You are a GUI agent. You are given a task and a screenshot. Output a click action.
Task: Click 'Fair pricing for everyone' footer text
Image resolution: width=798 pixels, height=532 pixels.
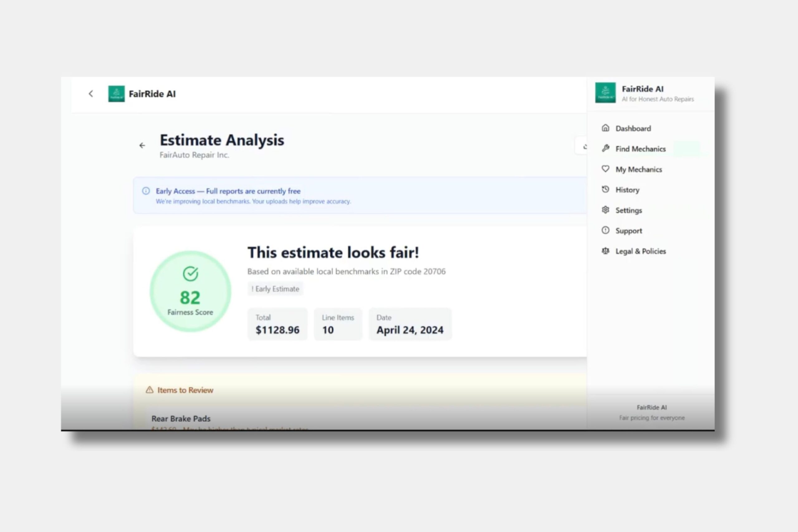652,418
